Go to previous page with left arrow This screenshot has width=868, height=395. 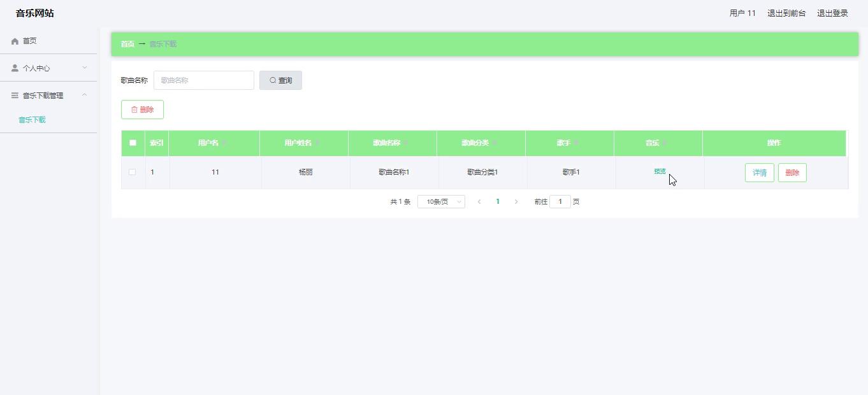tap(479, 202)
